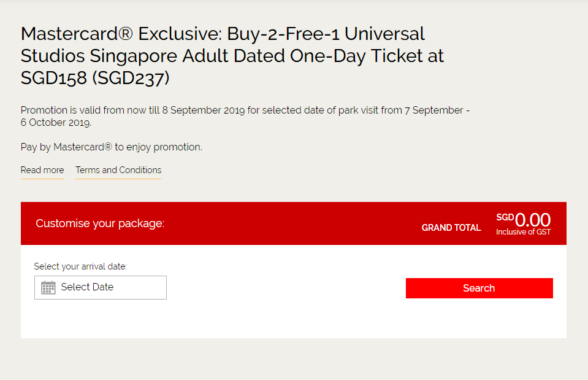Click the '7 September' visit start date text
Viewport: 588px width, 380px height.
(433, 111)
